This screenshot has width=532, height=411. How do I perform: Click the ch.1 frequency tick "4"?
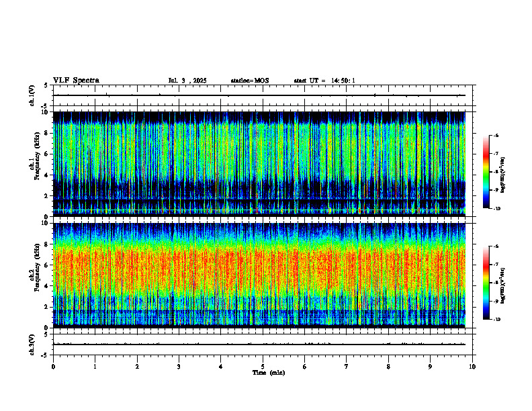(47, 175)
